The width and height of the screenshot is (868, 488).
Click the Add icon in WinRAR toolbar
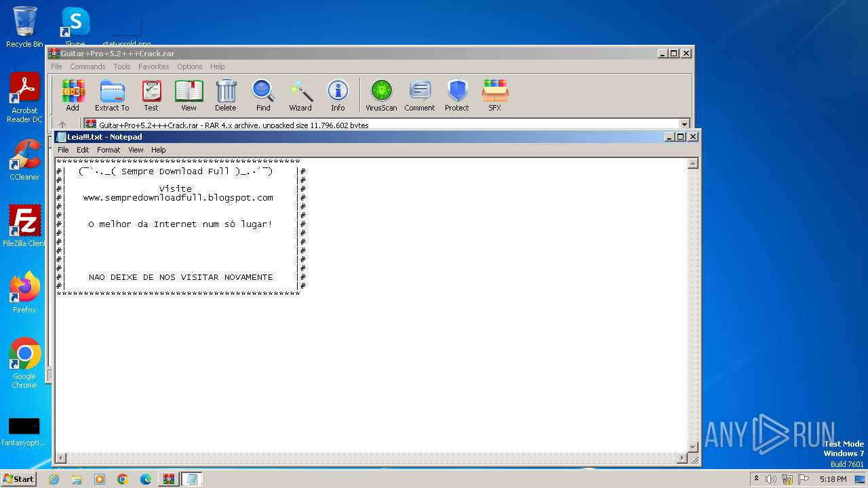pos(73,95)
